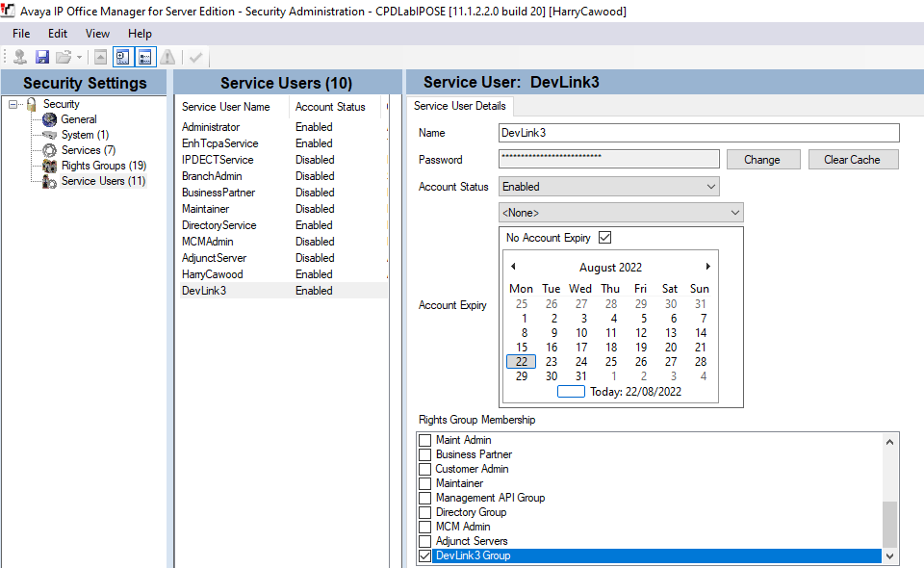
Task: Click the Get Security Settings icon
Action: [x=19, y=57]
